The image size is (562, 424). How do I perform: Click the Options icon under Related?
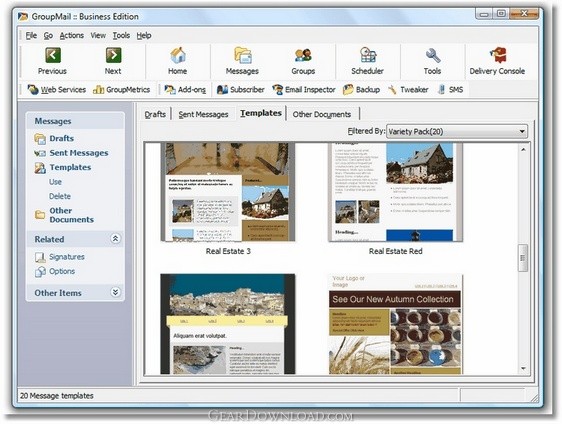tap(40, 272)
